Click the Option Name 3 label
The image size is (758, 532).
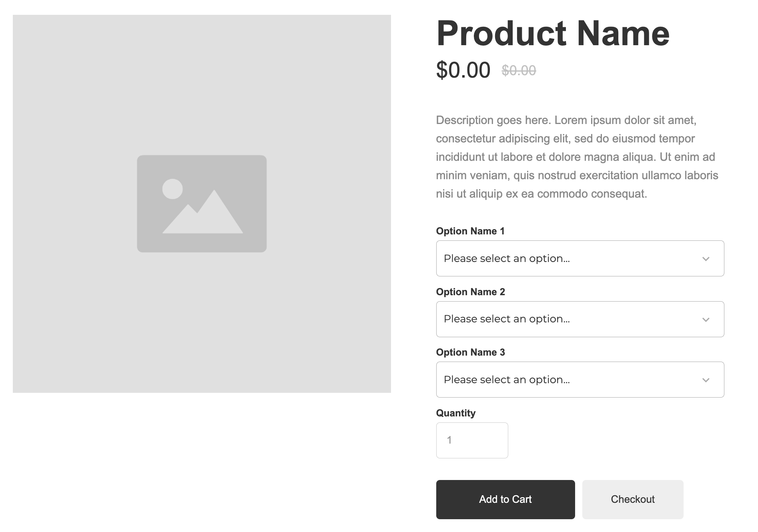tap(471, 352)
